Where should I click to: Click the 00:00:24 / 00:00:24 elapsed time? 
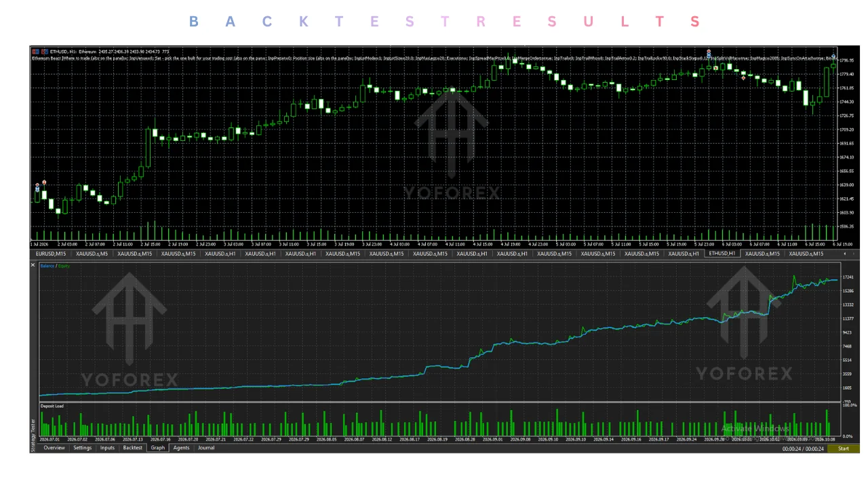click(x=803, y=449)
